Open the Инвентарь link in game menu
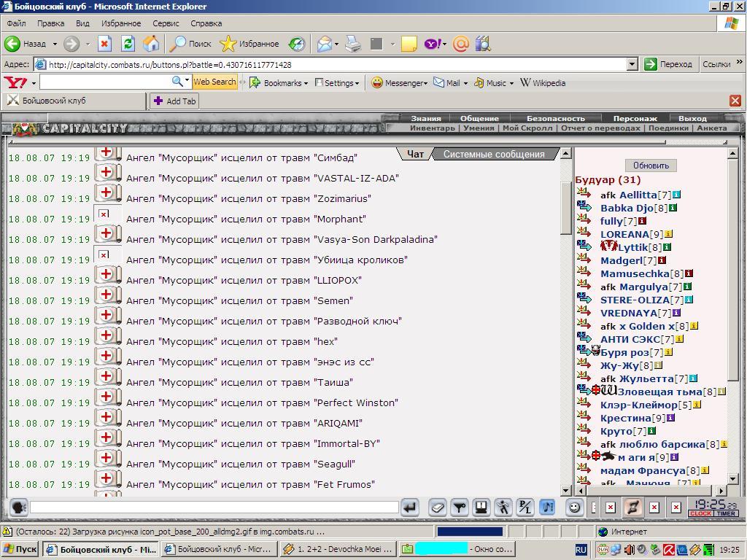Viewport: 747px width, 560px height. 432,128
